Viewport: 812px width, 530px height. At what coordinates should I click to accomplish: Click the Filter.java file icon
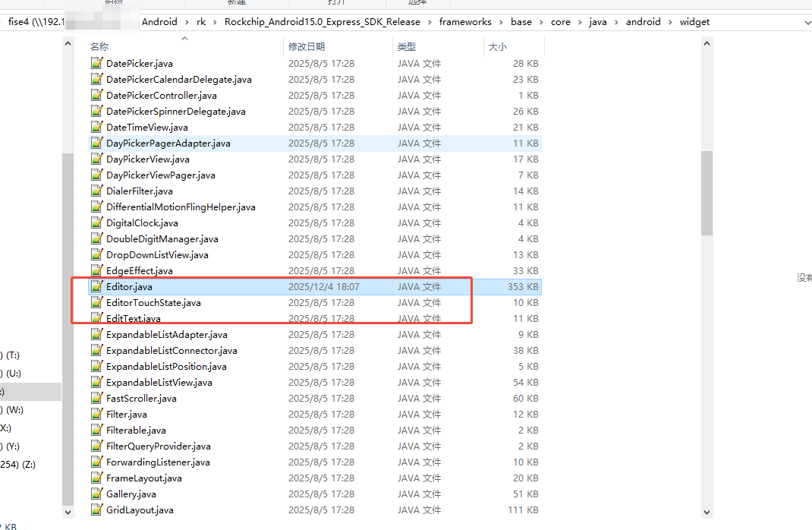(x=96, y=414)
